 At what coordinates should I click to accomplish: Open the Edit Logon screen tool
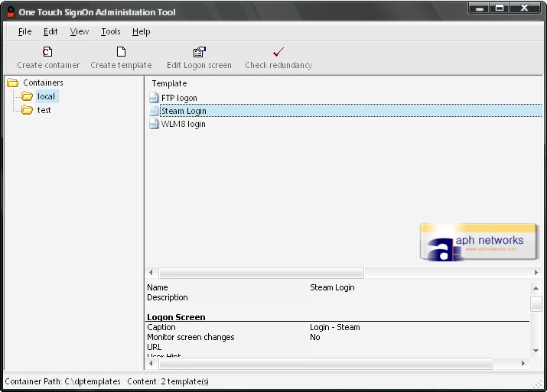(199, 52)
